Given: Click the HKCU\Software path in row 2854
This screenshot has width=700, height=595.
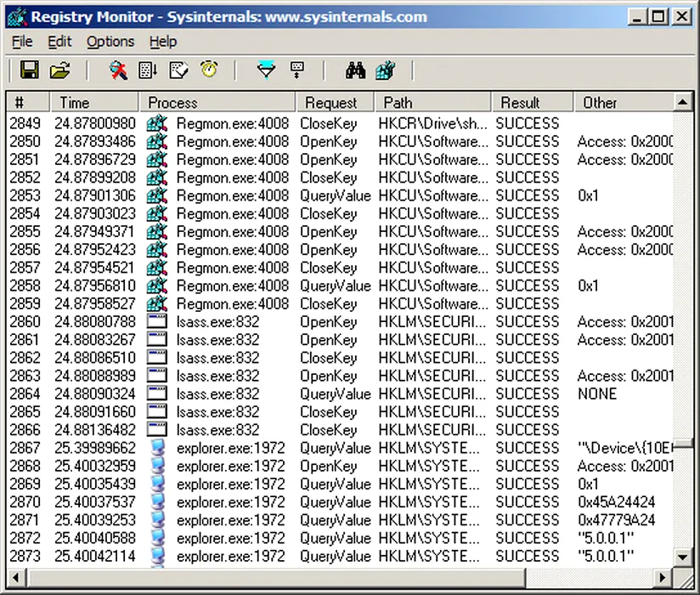Looking at the screenshot, I should point(433,213).
